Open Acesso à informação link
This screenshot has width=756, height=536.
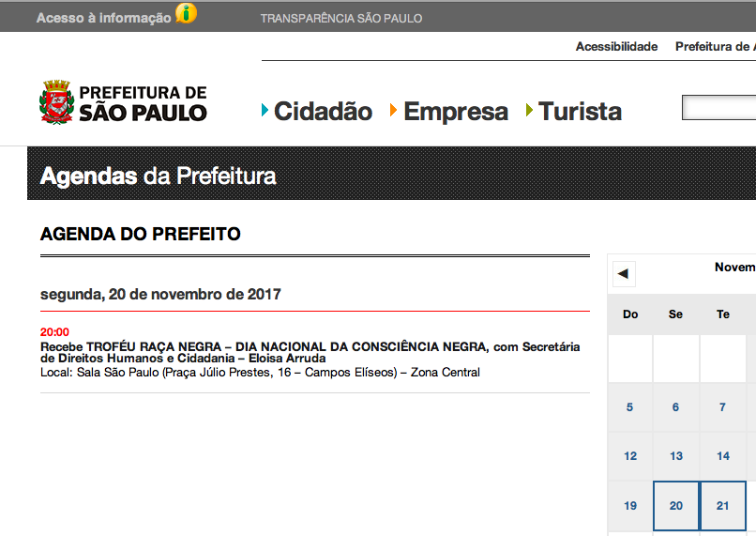[x=103, y=18]
